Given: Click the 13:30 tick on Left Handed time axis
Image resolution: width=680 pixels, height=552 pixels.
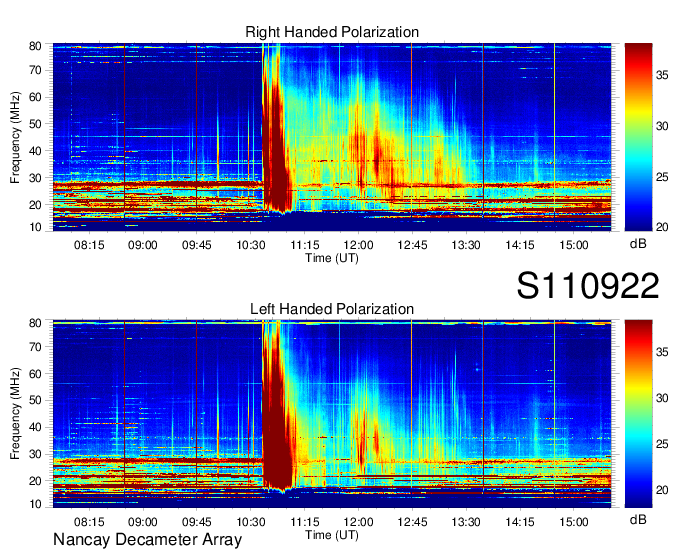Looking at the screenshot, I should pos(466,522).
